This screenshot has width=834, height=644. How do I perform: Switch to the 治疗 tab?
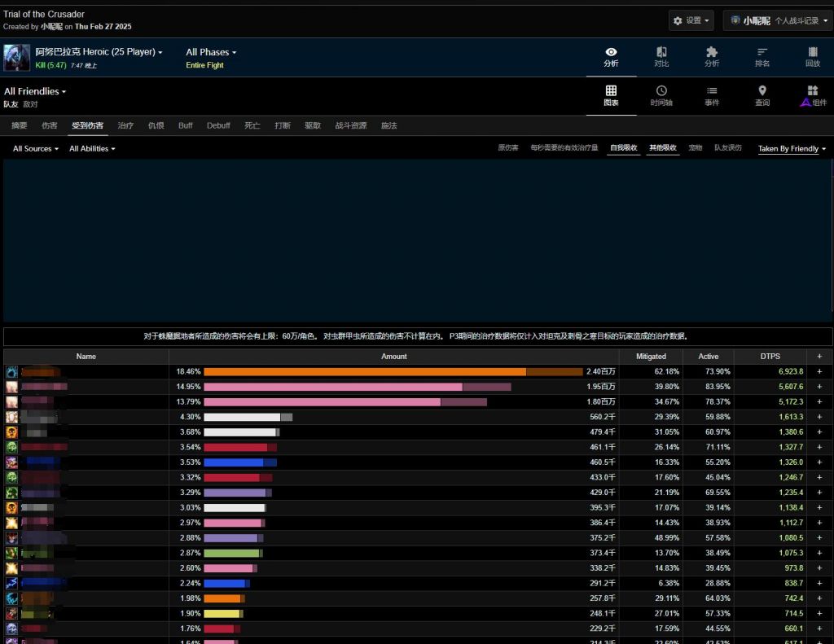(x=125, y=126)
